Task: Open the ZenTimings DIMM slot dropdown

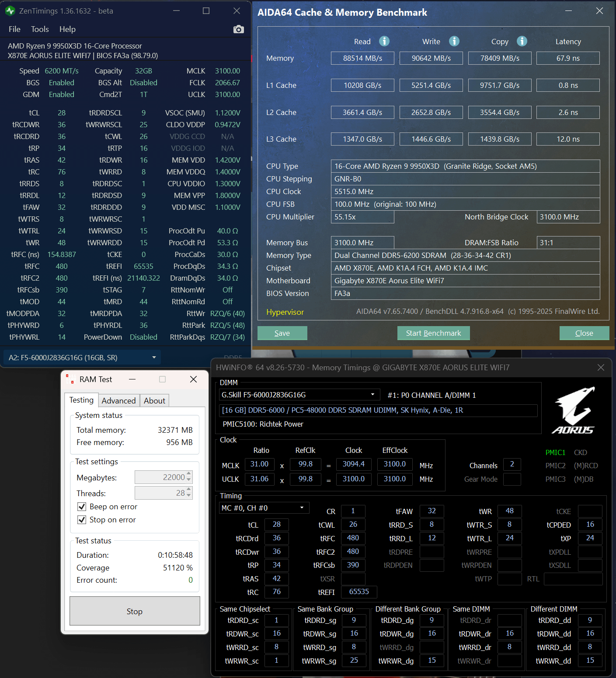Action: tap(82, 358)
